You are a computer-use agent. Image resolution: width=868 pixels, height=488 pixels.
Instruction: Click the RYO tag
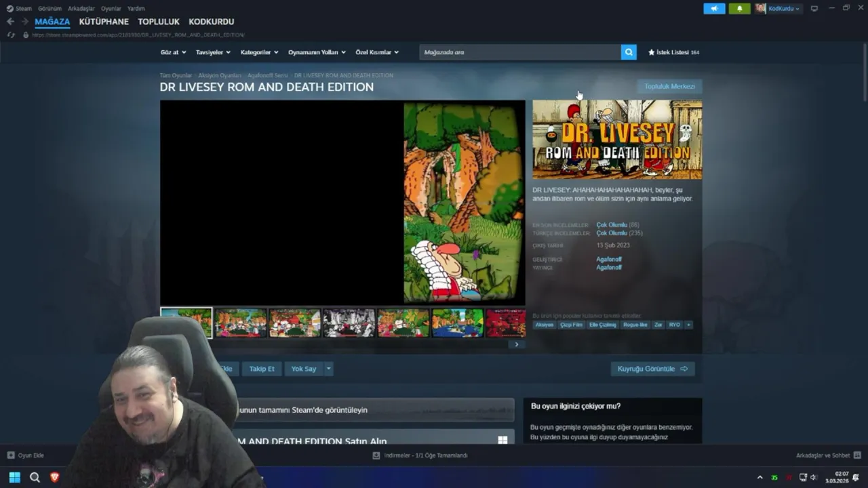click(x=674, y=325)
